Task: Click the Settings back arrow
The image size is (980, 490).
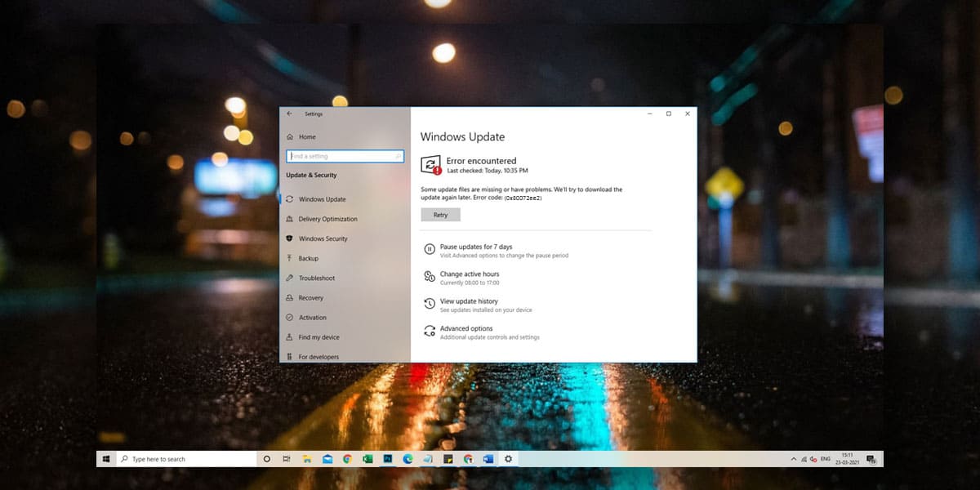Action: [289, 114]
